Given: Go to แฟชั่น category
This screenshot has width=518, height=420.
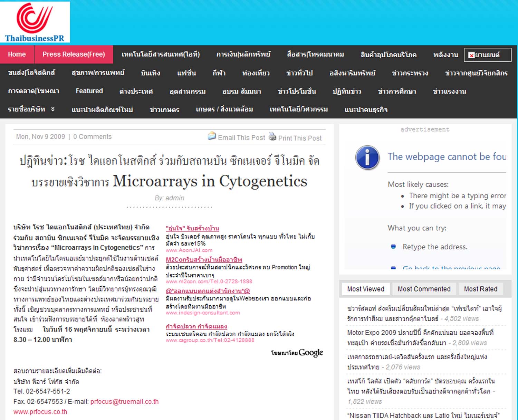Looking at the screenshot, I should [x=186, y=73].
